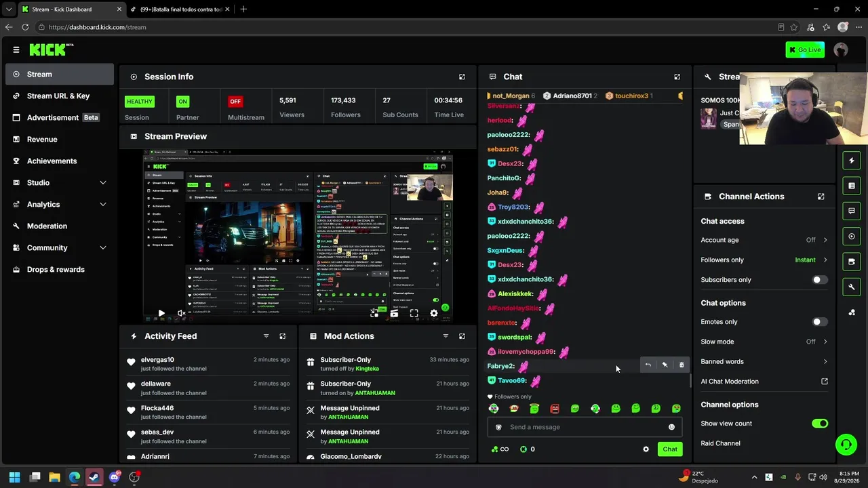Viewport: 868px width, 488px height.
Task: Send message with the Chat button
Action: tap(670, 449)
